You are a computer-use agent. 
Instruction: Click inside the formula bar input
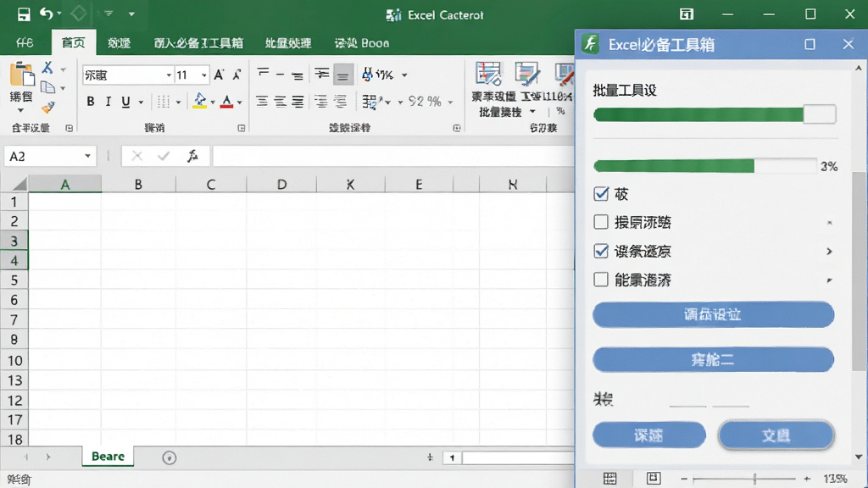click(x=393, y=157)
